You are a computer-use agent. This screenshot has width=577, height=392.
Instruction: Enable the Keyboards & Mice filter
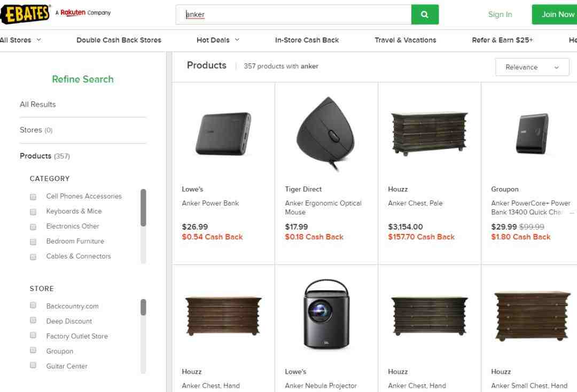coord(33,211)
